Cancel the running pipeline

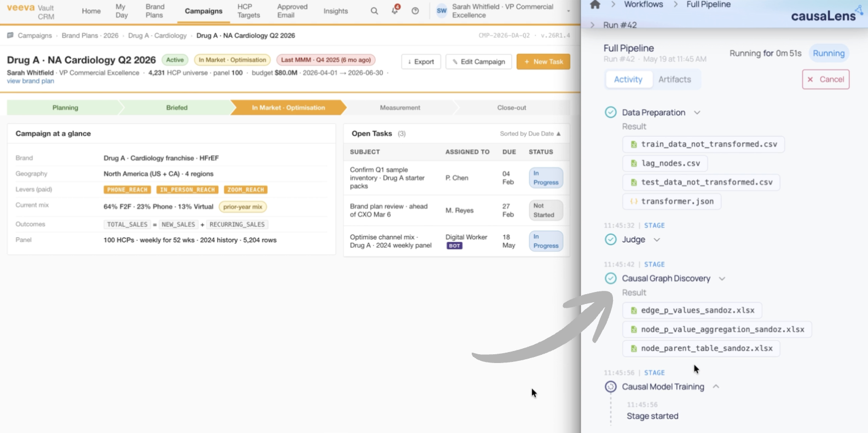(x=825, y=79)
